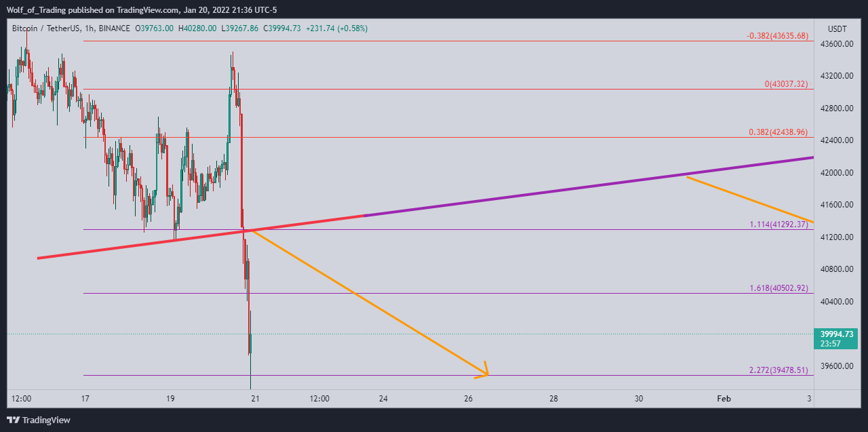Click the USDT currency label
The height and width of the screenshot is (432, 868).
[x=837, y=28]
